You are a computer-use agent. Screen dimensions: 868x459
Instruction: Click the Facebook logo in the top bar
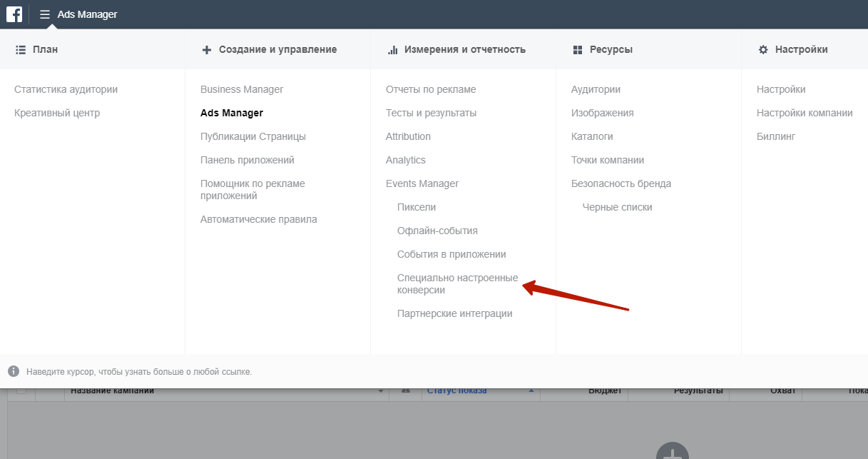pos(14,14)
